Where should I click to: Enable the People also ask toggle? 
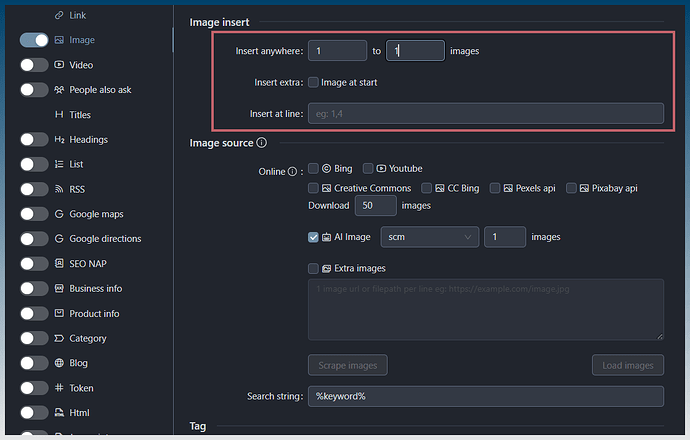tap(34, 90)
